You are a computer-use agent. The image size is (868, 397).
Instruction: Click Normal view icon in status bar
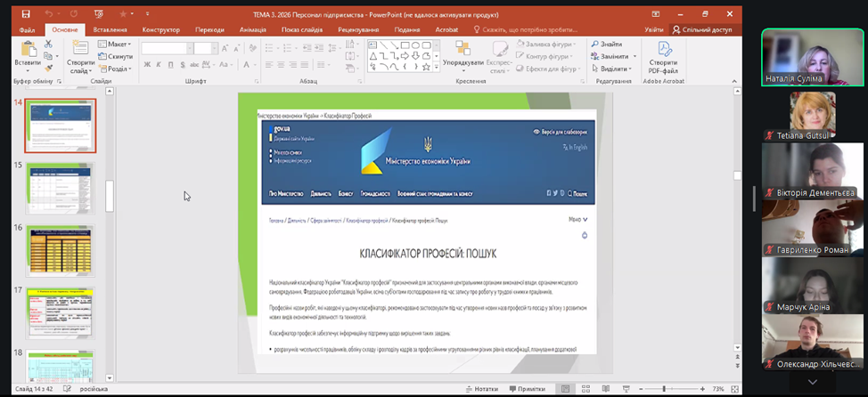pyautogui.click(x=565, y=389)
